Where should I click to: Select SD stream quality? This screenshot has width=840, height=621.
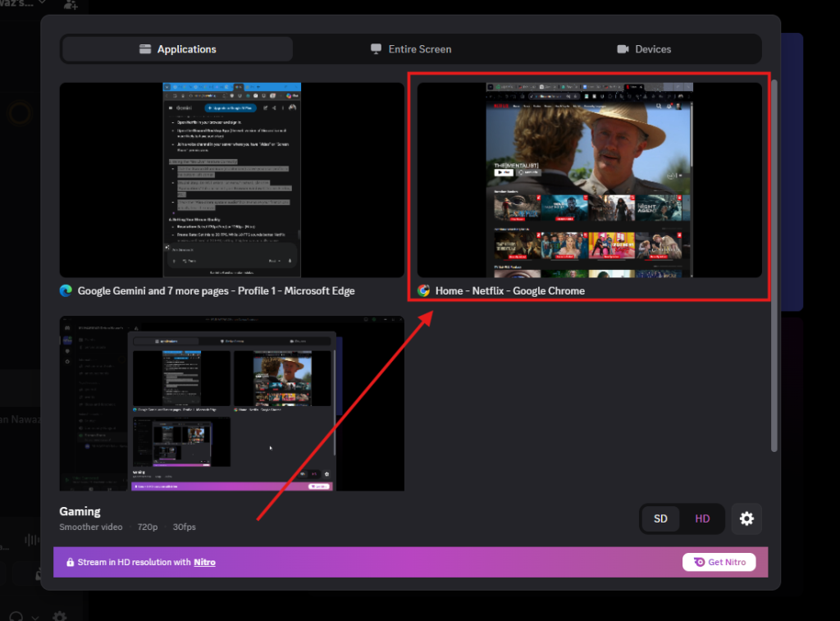point(661,518)
